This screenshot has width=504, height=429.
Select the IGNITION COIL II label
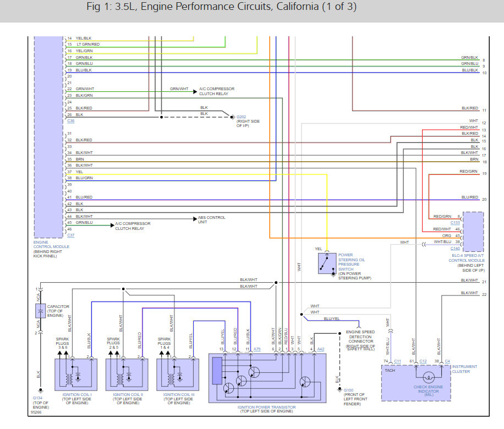pyautogui.click(x=128, y=394)
